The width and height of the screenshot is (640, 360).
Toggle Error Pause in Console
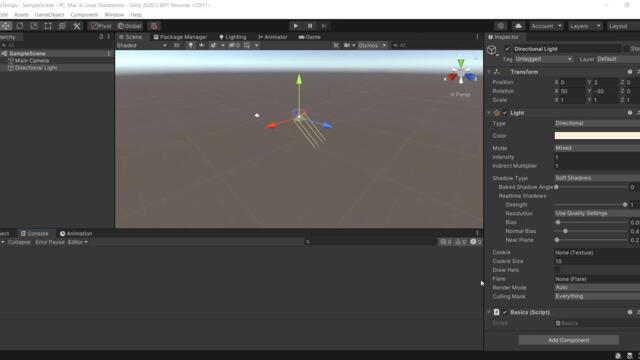tap(50, 242)
